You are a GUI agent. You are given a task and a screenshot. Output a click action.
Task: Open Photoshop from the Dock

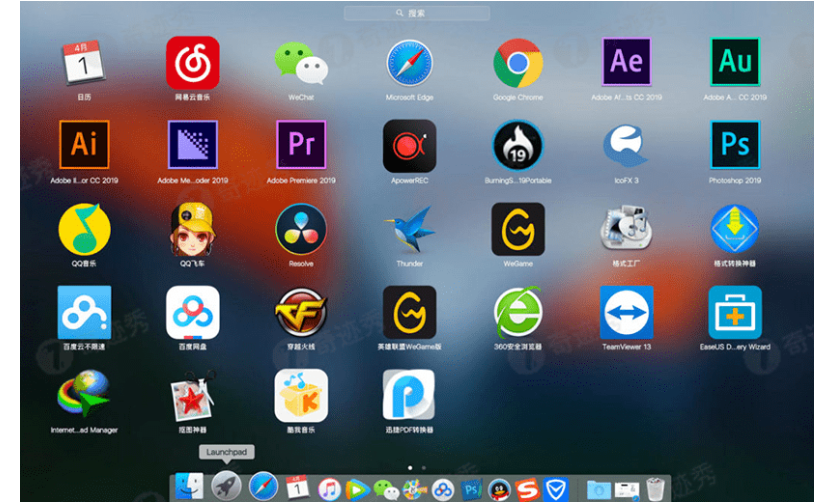pos(471,490)
